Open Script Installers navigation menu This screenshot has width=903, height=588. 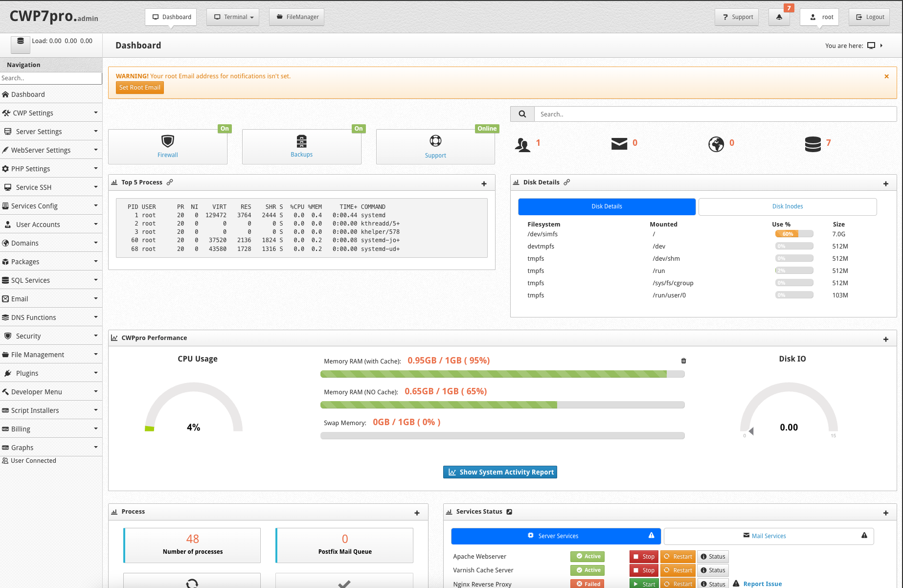51,410
